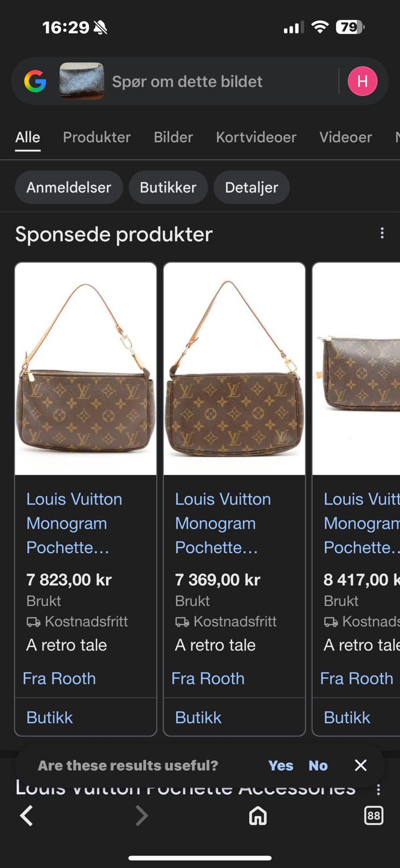Open the H account profile icon
The image size is (400, 868).
363,81
